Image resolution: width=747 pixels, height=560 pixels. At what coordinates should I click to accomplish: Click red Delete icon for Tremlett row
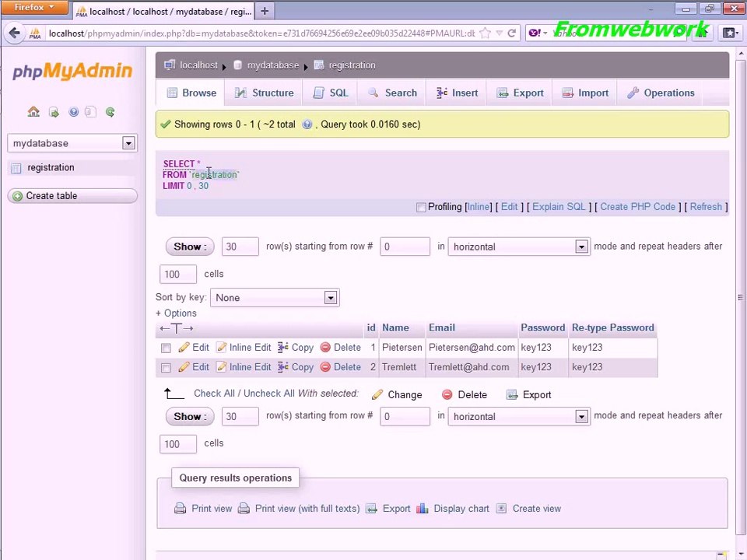(325, 367)
